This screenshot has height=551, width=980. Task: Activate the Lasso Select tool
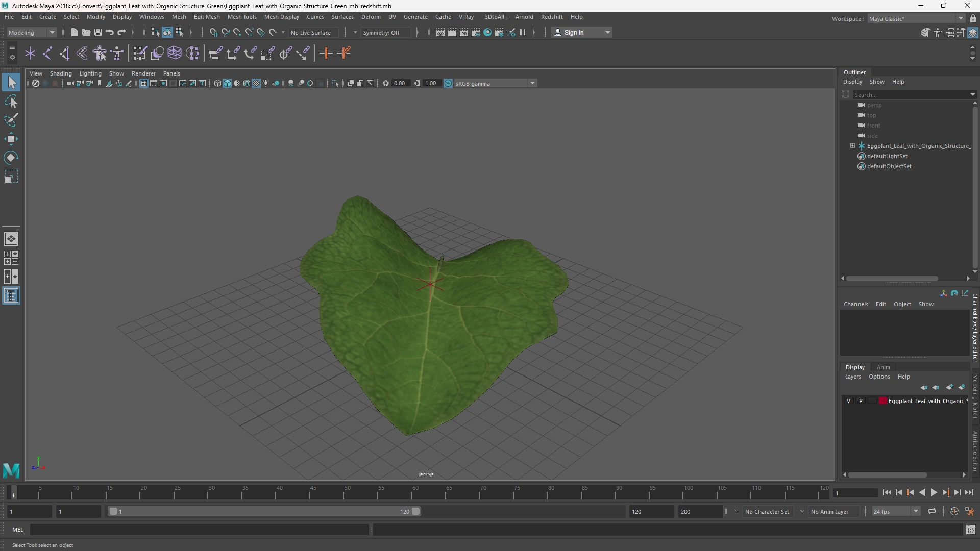[11, 101]
